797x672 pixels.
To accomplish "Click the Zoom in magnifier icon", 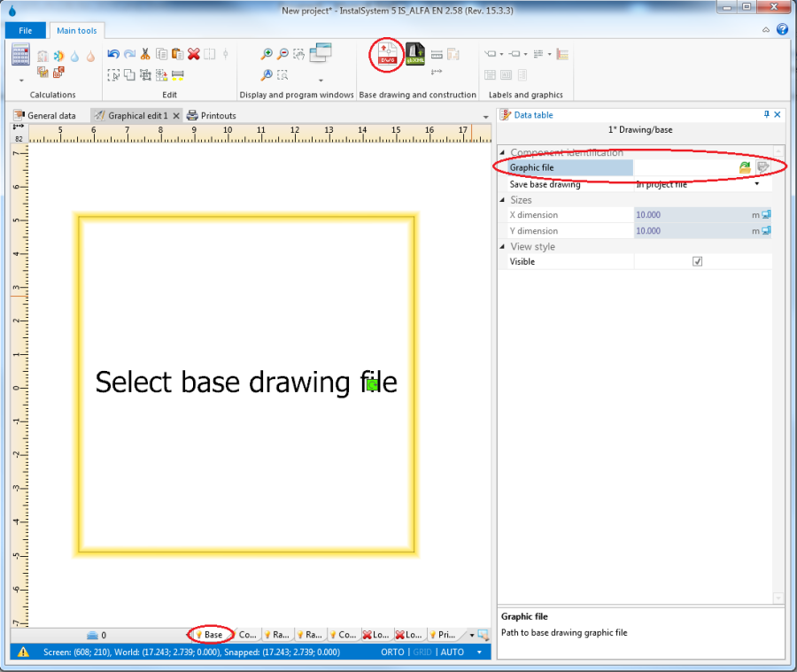I will click(266, 55).
